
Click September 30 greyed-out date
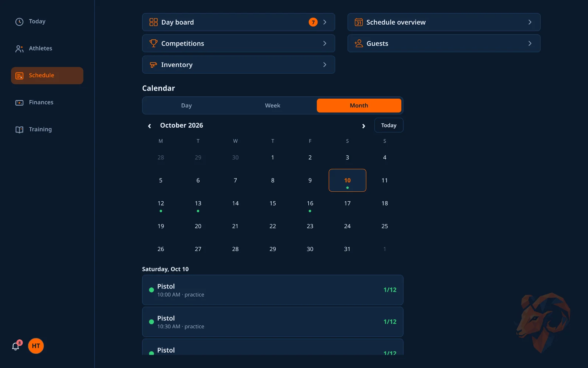point(235,158)
